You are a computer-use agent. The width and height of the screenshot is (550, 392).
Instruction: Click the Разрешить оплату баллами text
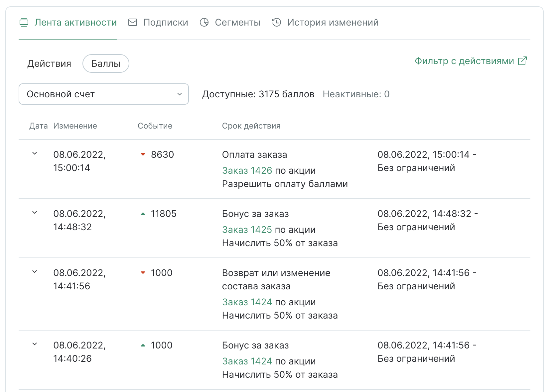[285, 184]
